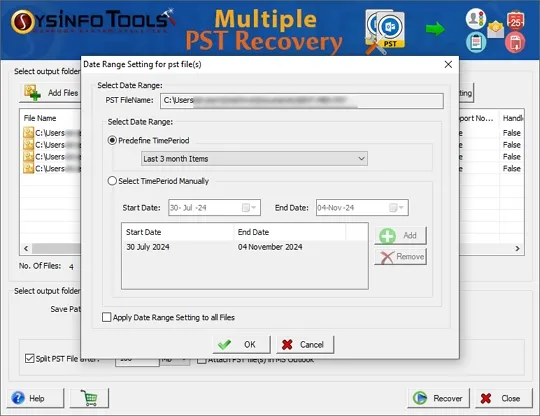This screenshot has width=540, height=416.
Task: Select the Select TimePeriod Manually option
Action: pos(112,181)
